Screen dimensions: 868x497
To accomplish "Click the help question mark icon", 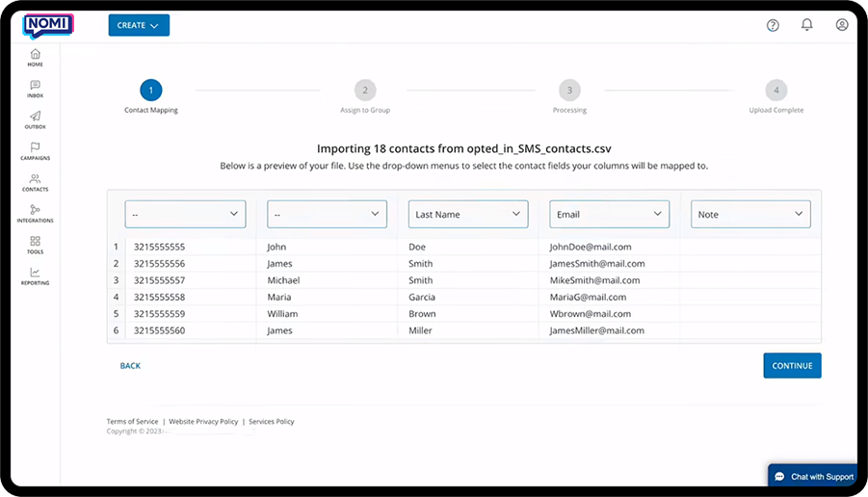I will click(773, 25).
